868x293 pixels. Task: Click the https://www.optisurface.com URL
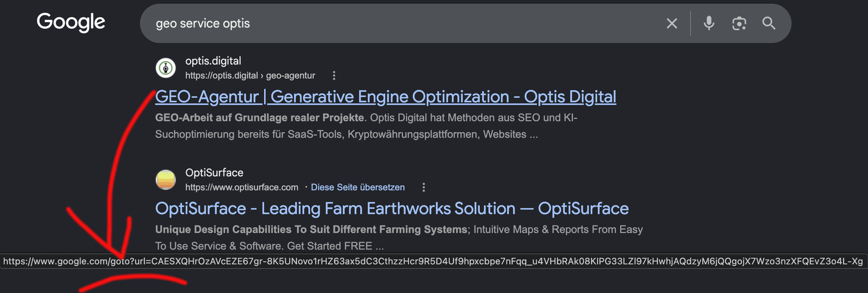point(242,187)
